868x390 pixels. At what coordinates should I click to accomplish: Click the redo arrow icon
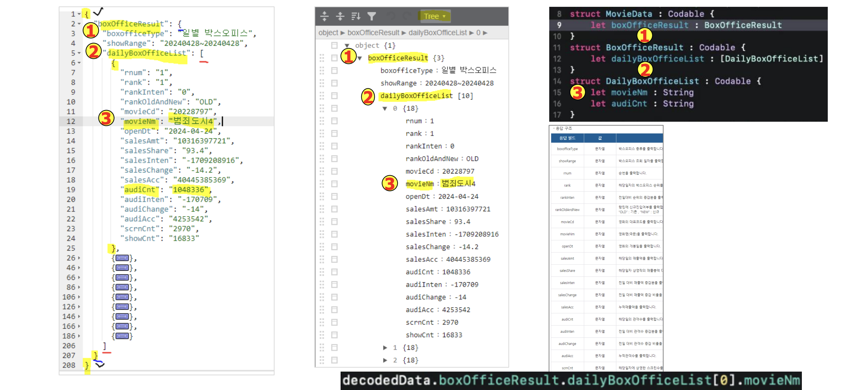pyautogui.click(x=407, y=16)
